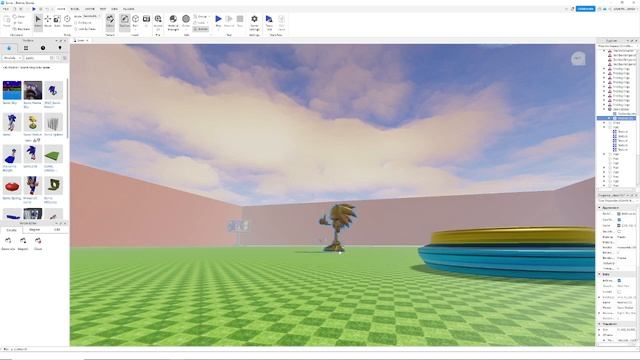Switch to the VIEW ribbon tab
The image size is (640, 360).
click(115, 9)
